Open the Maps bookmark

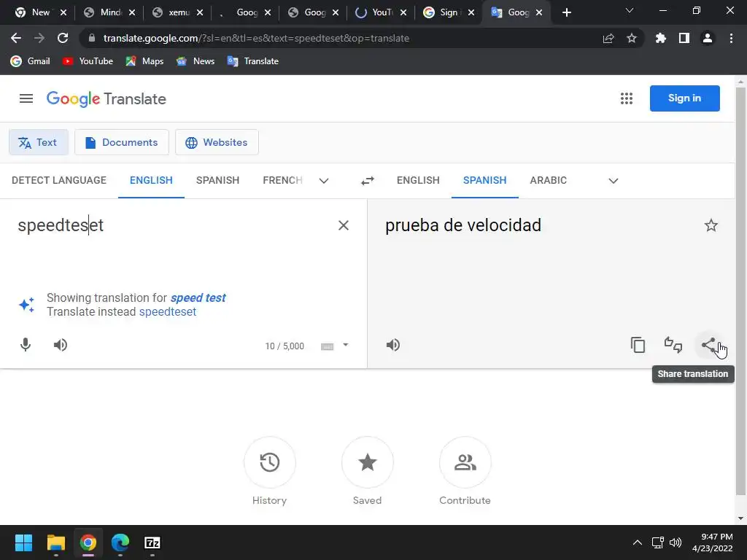(x=145, y=61)
